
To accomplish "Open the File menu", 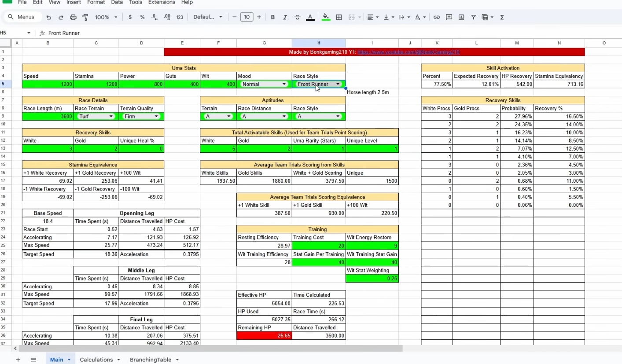I will [22, 2].
